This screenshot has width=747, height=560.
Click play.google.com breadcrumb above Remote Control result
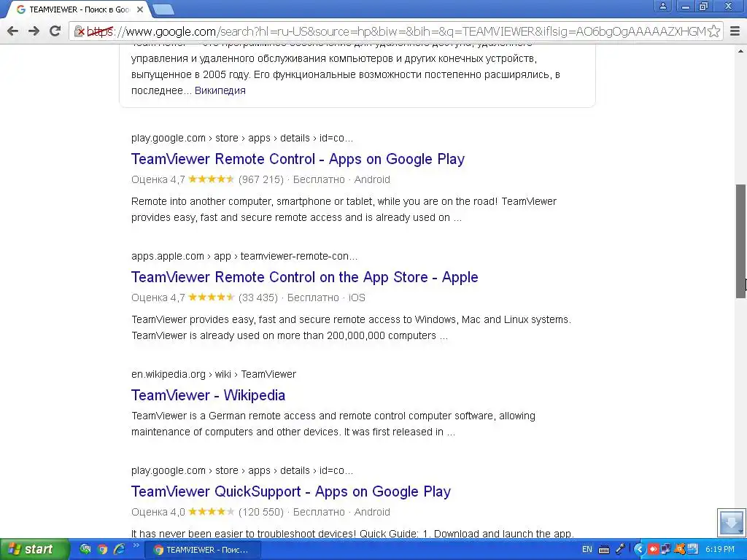pos(242,138)
